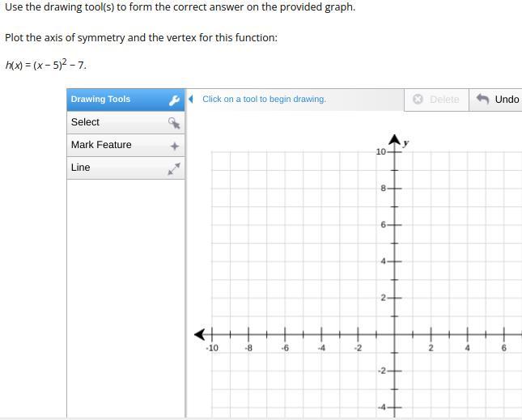Image resolution: width=522 pixels, height=420 pixels.
Task: Click the 10 tick on y-axis
Action: (394, 151)
